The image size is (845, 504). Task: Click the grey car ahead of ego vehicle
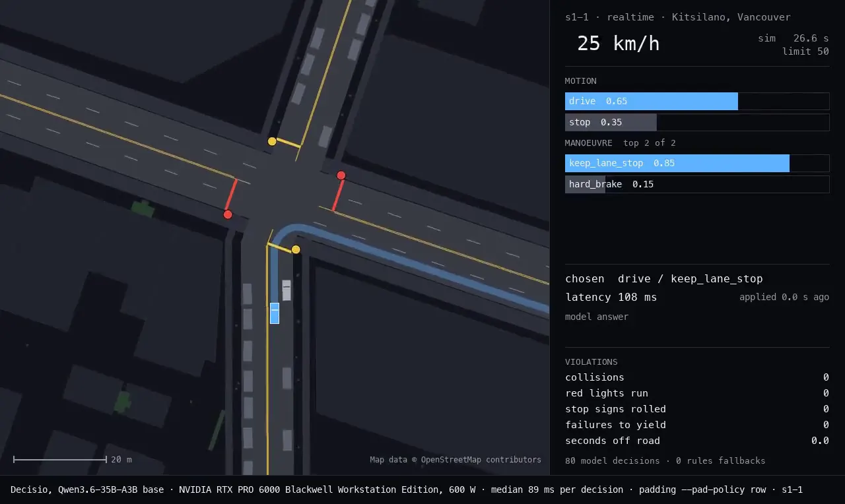coord(287,290)
